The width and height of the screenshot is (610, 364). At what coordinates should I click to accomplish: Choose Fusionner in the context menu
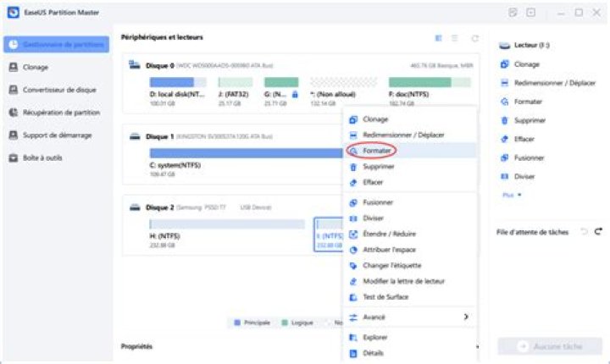coord(409,202)
